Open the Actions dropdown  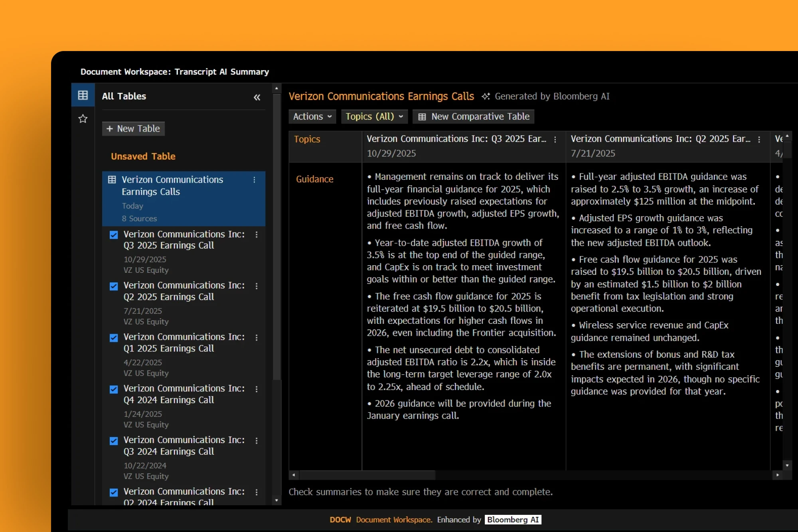click(312, 116)
